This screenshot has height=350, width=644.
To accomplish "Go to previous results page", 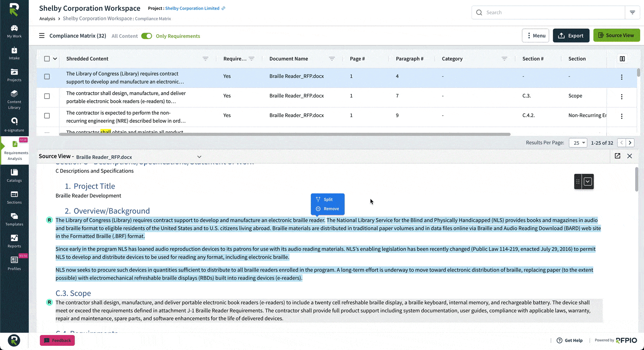I will coord(622,143).
